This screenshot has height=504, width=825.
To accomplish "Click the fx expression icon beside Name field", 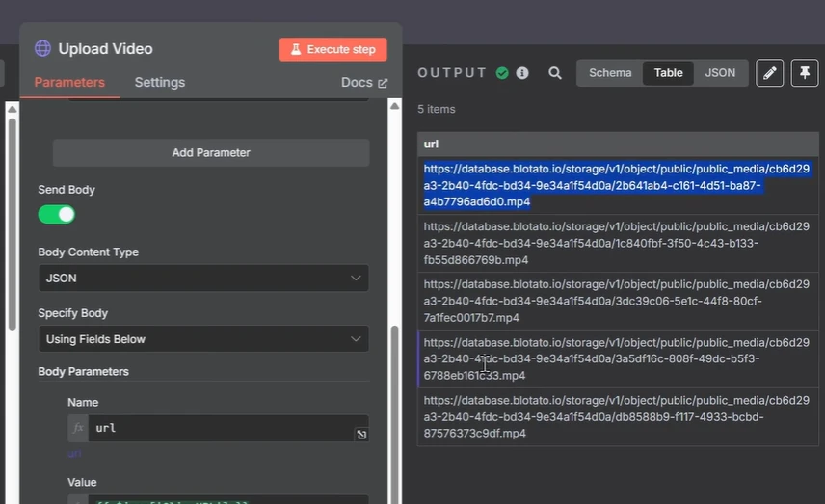I will pos(78,428).
